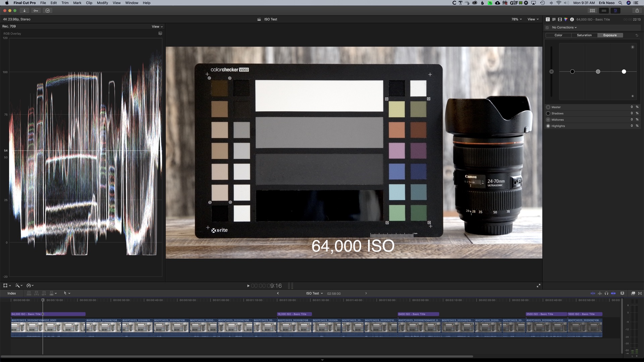Viewport: 644px width, 362px height.
Task: Open the Text inspector (T icon)
Action: pos(548,19)
